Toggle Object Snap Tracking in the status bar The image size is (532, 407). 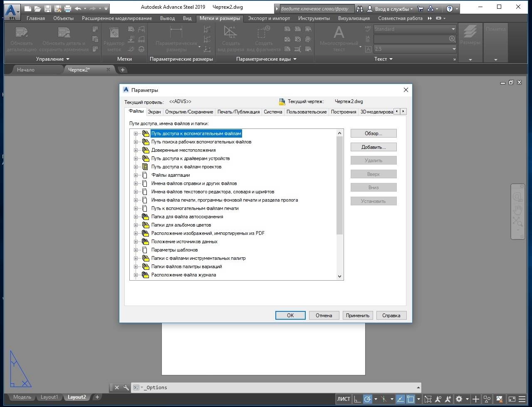pyautogui.click(x=400, y=399)
